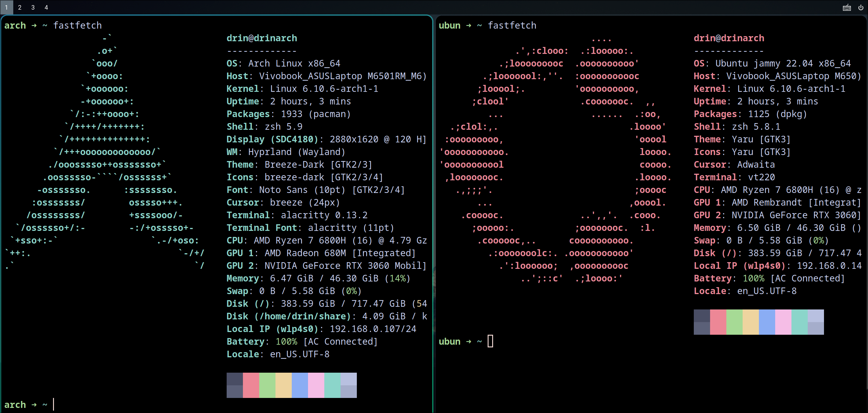Select active workspace 1
Viewport: 868px width, 413px height.
(6, 8)
